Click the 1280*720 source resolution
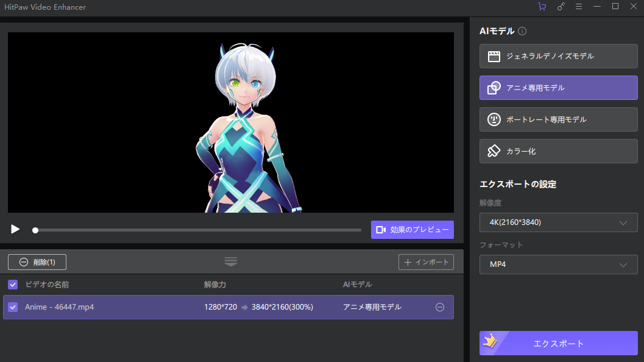 (221, 307)
